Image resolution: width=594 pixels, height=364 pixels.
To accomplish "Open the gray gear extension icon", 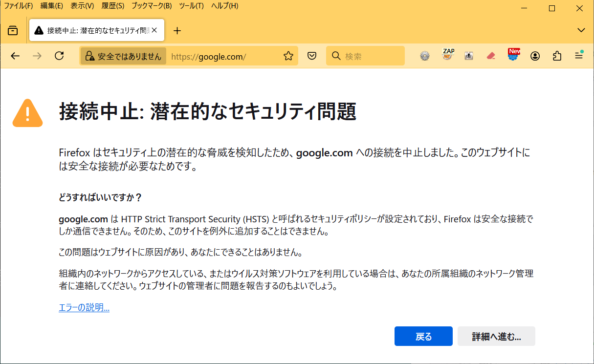I will click(425, 56).
